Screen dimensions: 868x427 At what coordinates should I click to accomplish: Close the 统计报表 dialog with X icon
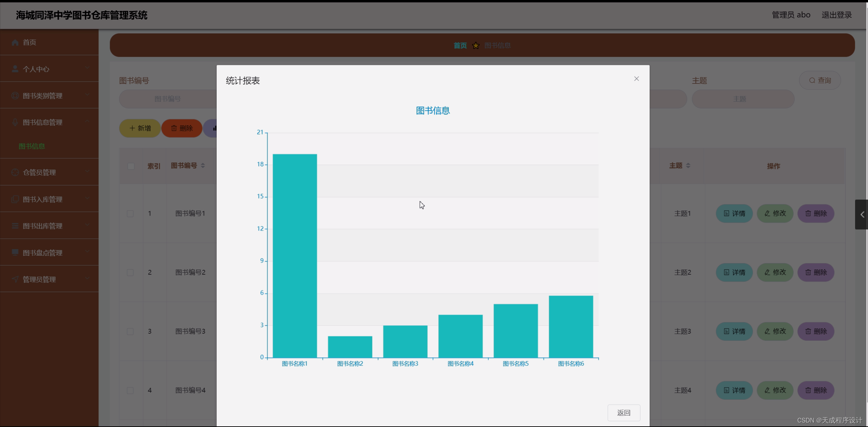[x=636, y=79]
